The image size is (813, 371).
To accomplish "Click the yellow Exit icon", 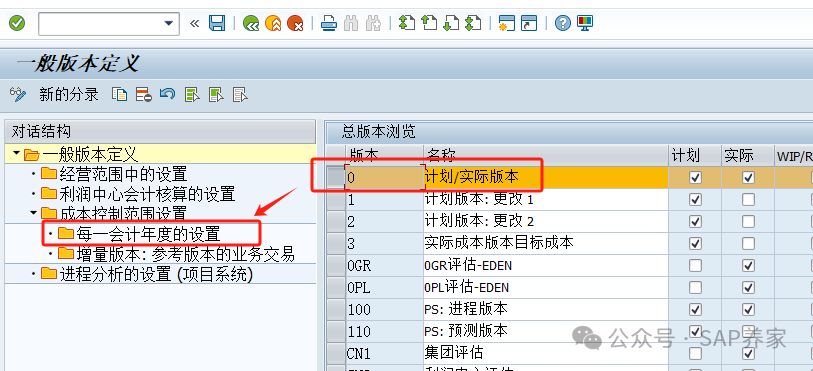I will click(x=273, y=23).
